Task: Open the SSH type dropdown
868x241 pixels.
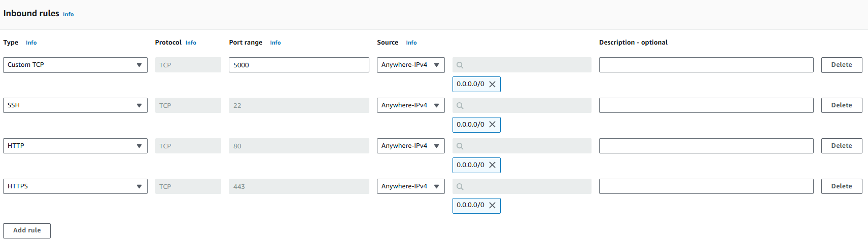Action: [75, 105]
